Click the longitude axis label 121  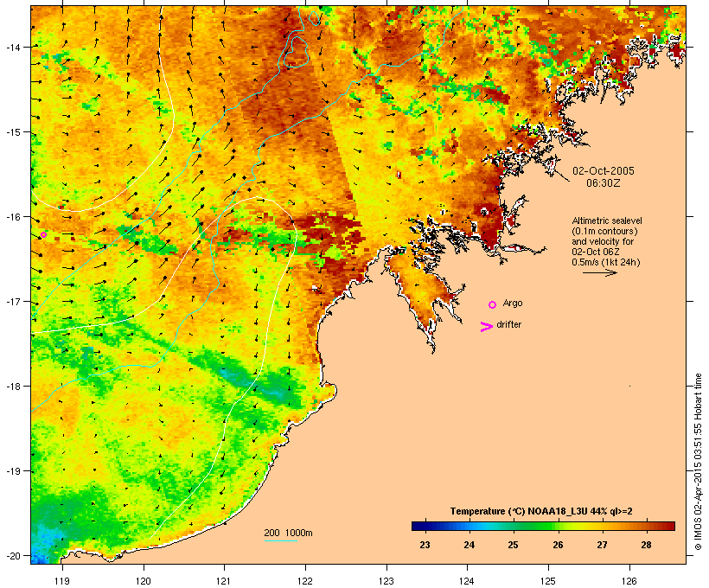pos(224,581)
